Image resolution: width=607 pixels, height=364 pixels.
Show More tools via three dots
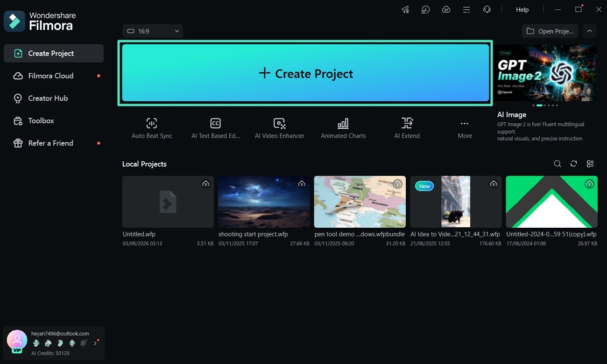(x=465, y=128)
